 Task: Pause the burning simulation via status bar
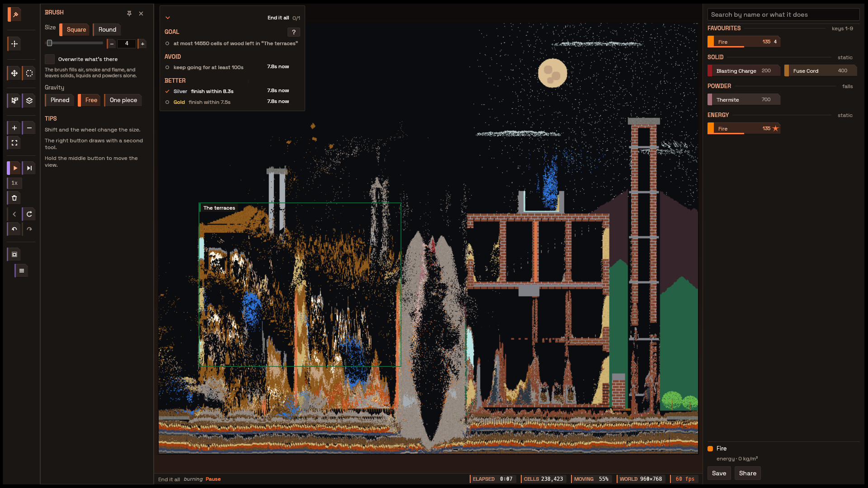pos(213,479)
